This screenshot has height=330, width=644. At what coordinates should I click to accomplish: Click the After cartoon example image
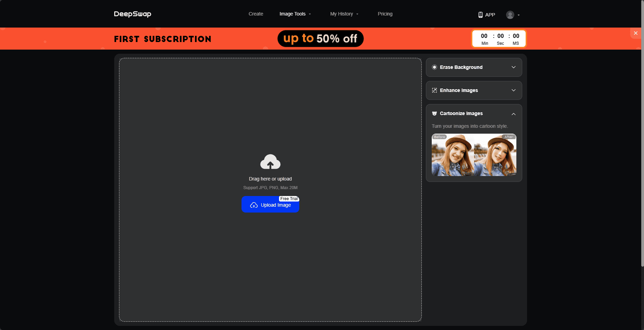(x=495, y=155)
